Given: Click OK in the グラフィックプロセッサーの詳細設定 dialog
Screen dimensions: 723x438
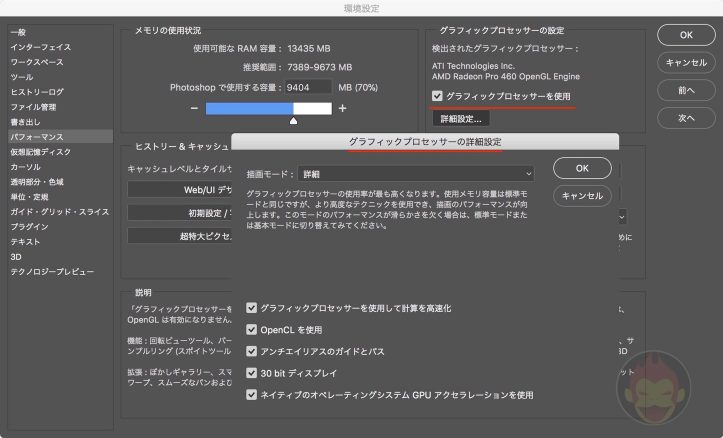Looking at the screenshot, I should point(582,168).
